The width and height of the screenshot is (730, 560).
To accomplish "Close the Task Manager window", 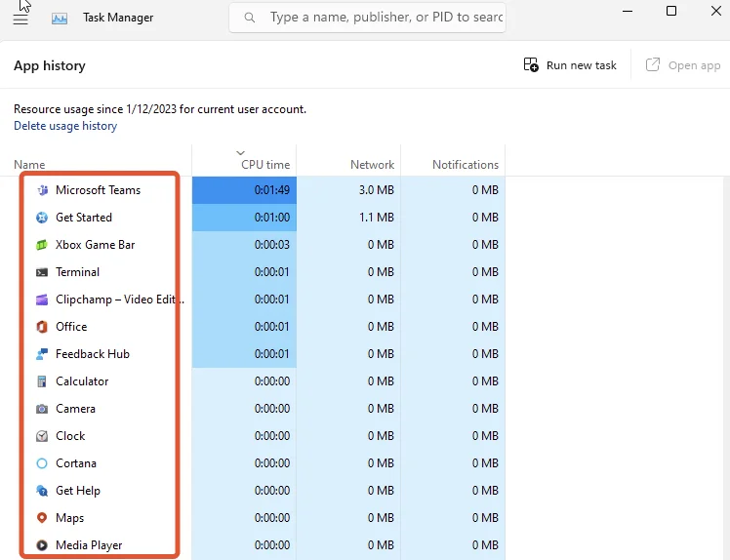I will coord(716,11).
